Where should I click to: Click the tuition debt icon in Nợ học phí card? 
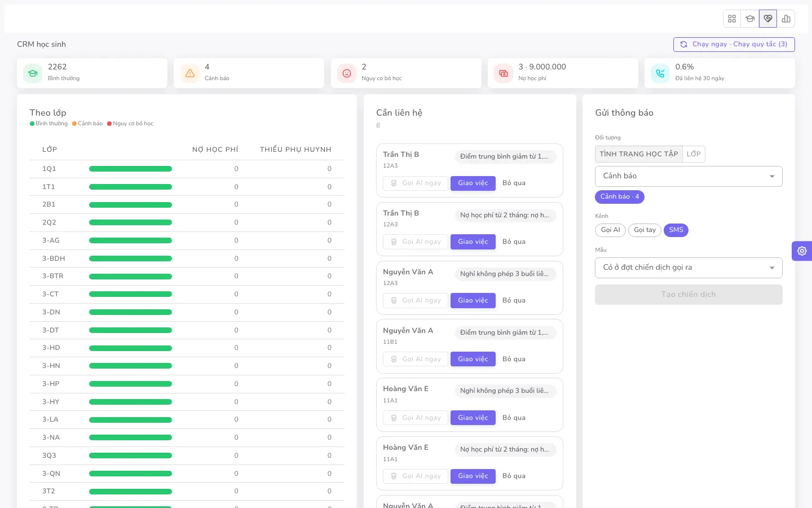click(504, 73)
